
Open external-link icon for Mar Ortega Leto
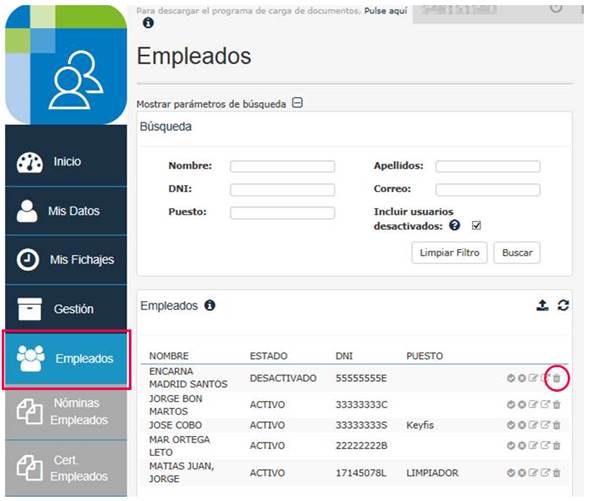coord(545,445)
